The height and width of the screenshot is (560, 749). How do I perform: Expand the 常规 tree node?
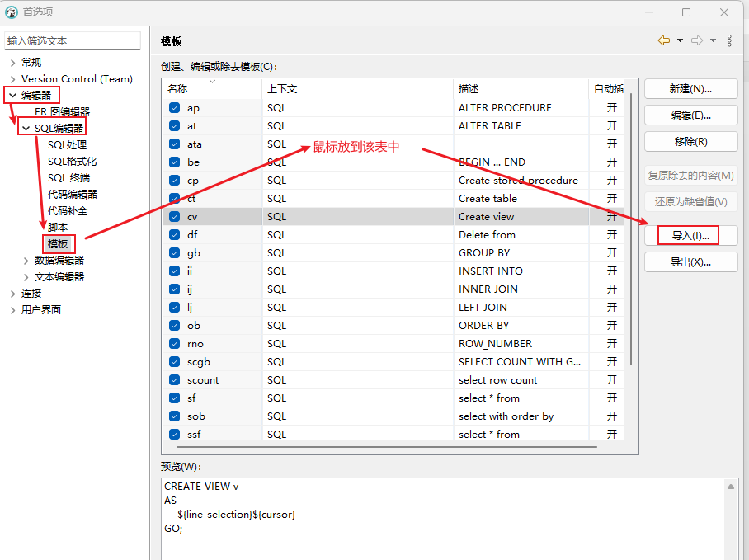click(12, 63)
